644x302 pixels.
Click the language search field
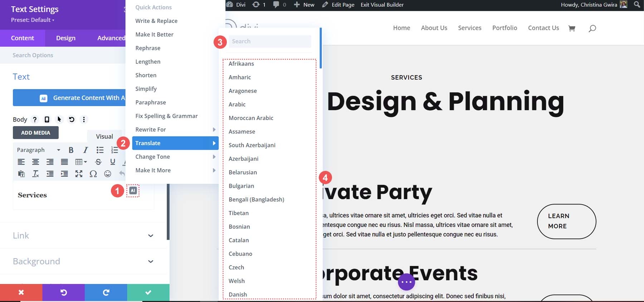(270, 41)
